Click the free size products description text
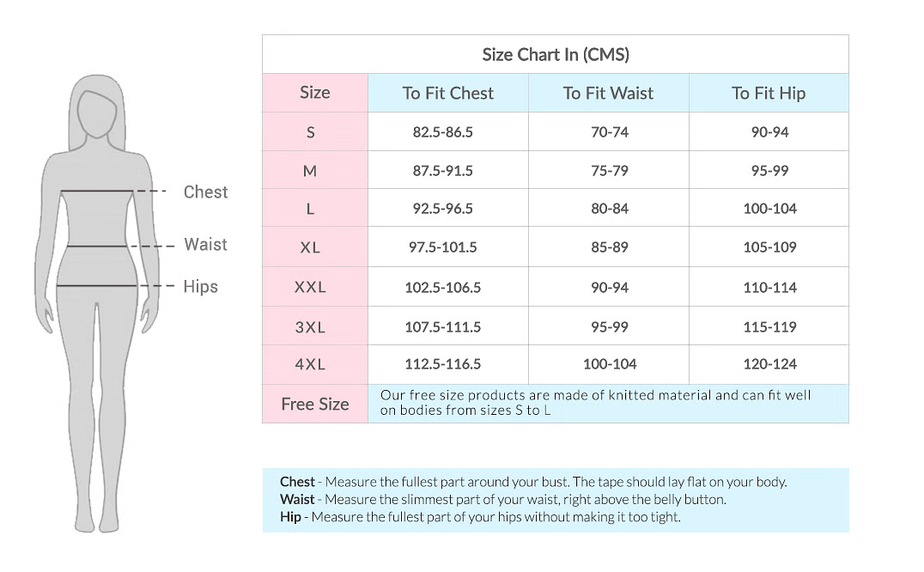The width and height of the screenshot is (924, 572). click(x=595, y=403)
